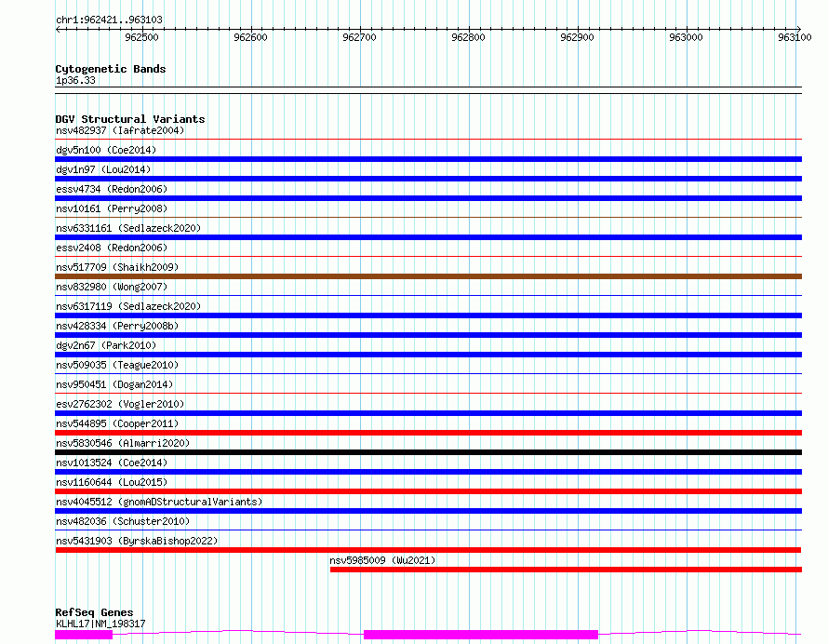The width and height of the screenshot is (828, 644).
Task: Open nsv482036 (Schuster2010) variant label
Action: pos(123,521)
